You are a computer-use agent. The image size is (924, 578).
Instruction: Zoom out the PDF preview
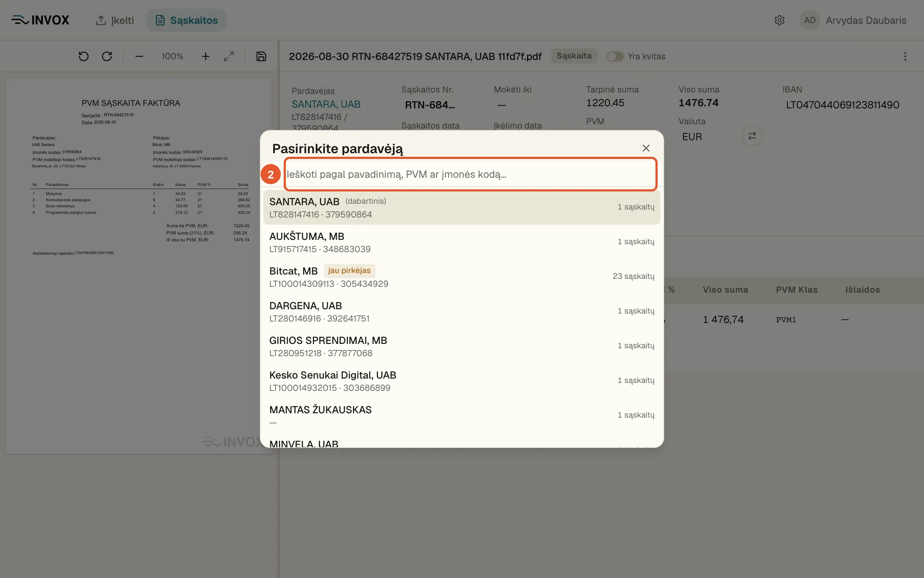(139, 57)
